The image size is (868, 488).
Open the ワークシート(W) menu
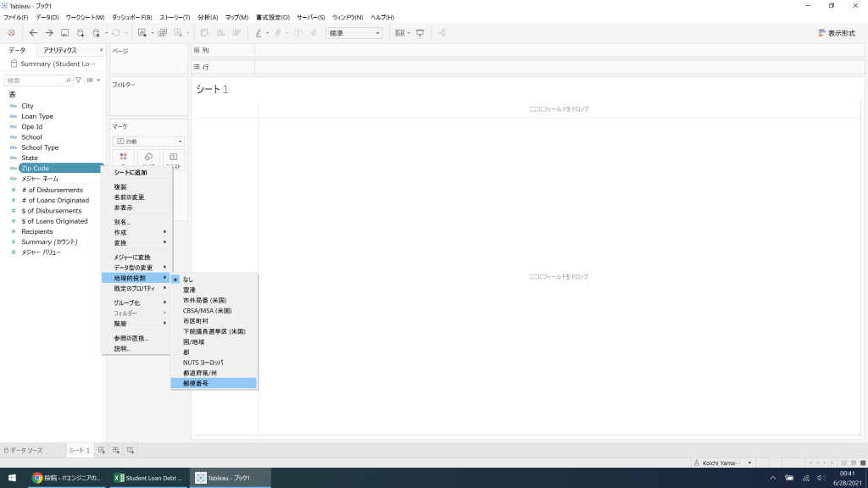coord(86,18)
